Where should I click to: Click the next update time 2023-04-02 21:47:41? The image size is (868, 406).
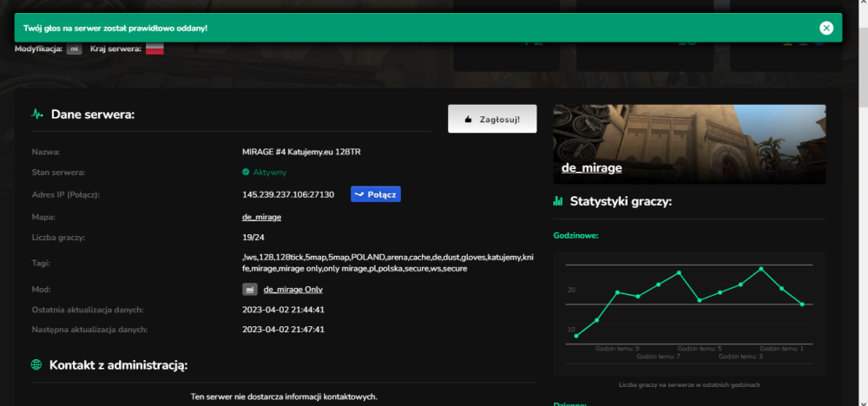(283, 330)
